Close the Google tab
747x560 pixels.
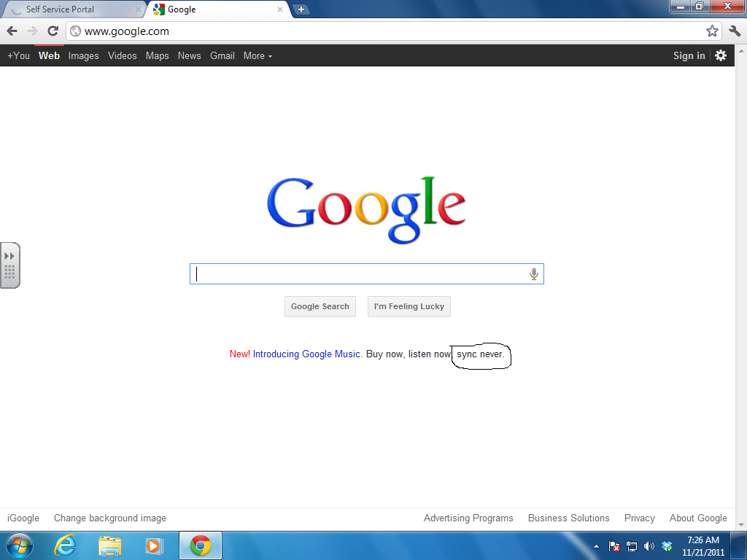280,9
